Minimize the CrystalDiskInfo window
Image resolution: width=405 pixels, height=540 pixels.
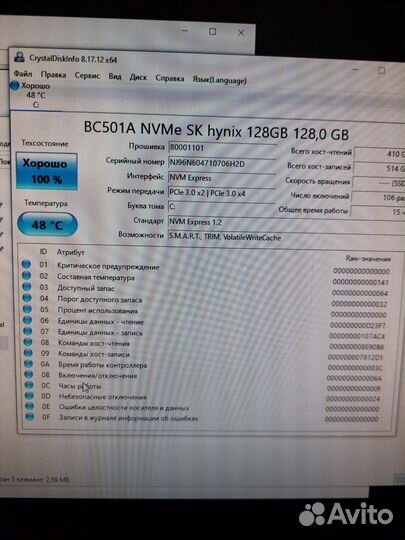point(355,70)
